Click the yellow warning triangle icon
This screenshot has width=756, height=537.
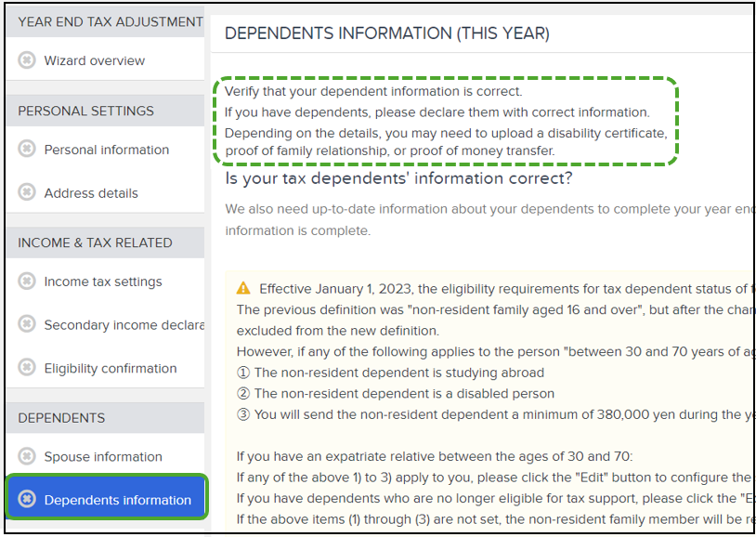(x=243, y=289)
